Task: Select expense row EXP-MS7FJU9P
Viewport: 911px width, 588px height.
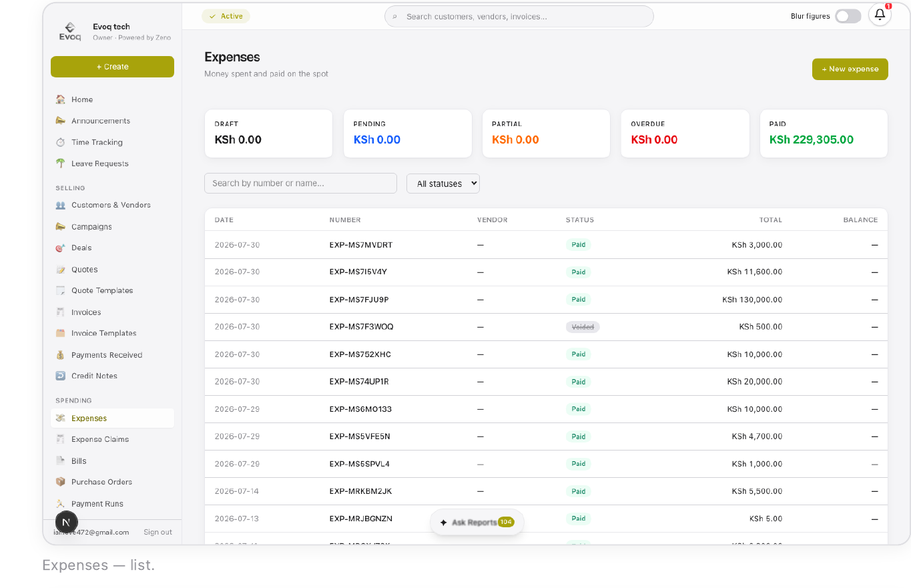Action: point(546,300)
